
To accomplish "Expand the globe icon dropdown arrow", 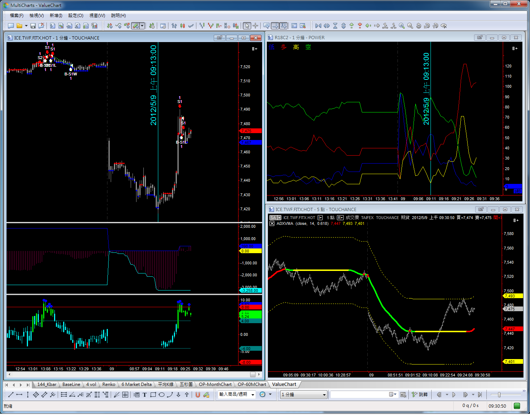I will point(270,395).
